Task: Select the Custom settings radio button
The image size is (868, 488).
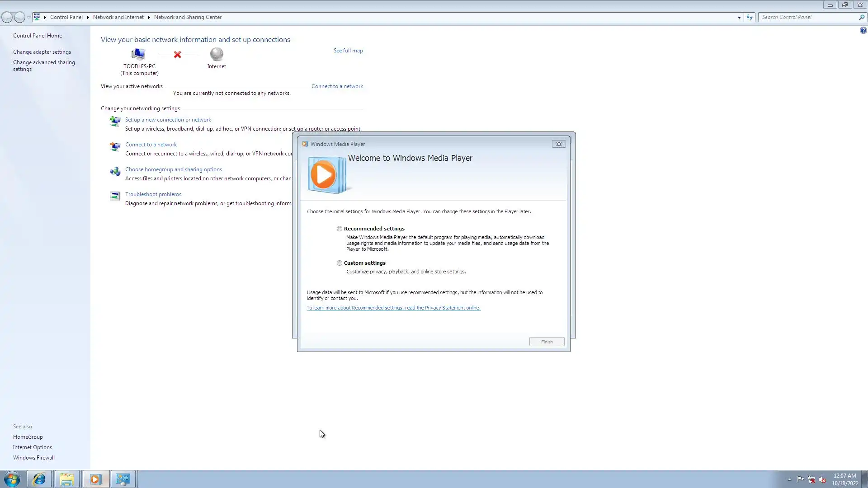Action: tap(340, 263)
